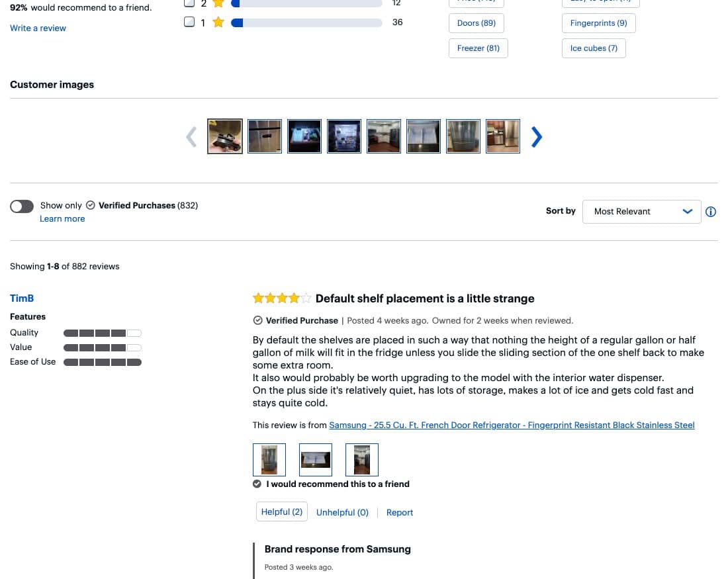Open the first customer image thumbnail
This screenshot has width=728, height=579.
click(x=225, y=136)
